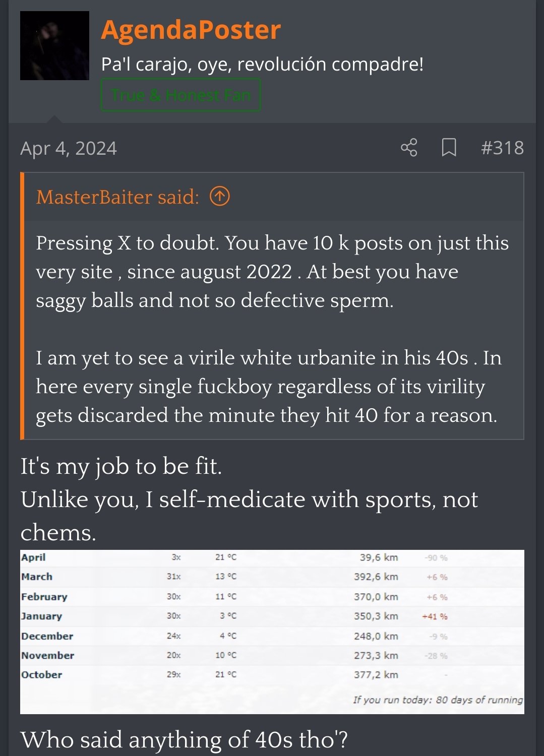Click the 'It's my job to be fit.' line
The image size is (544, 756).
121,466
